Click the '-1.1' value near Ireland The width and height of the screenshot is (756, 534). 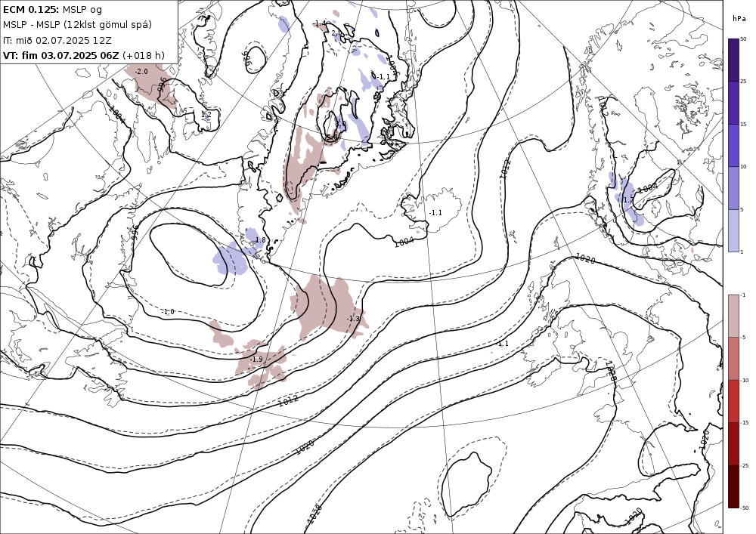[x=503, y=344]
